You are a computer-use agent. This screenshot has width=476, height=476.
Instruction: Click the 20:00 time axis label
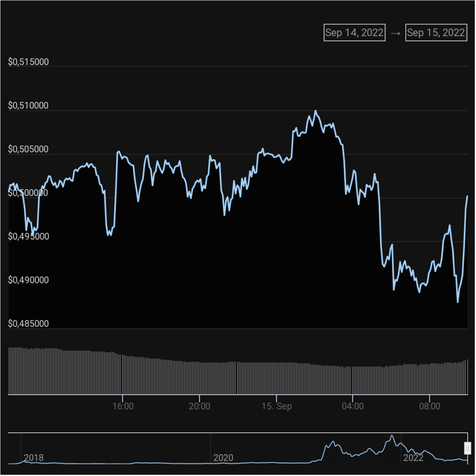click(x=199, y=406)
